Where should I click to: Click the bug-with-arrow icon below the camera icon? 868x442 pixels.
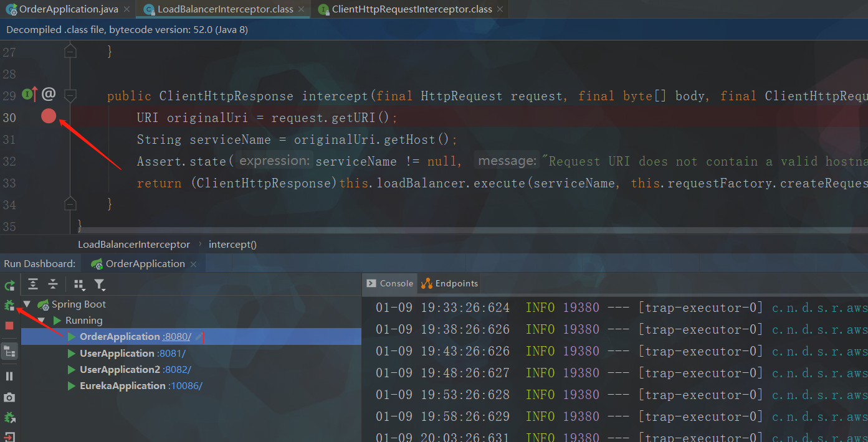pos(9,418)
